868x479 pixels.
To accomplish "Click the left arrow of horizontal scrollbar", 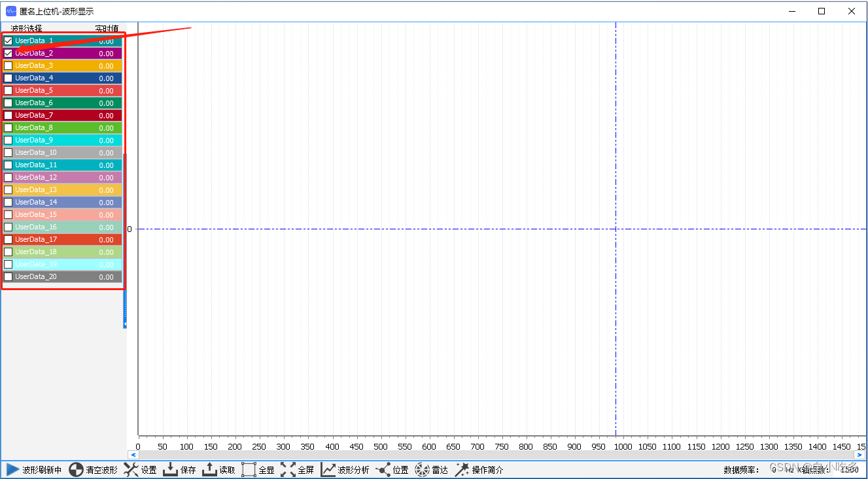I will pyautogui.click(x=133, y=455).
